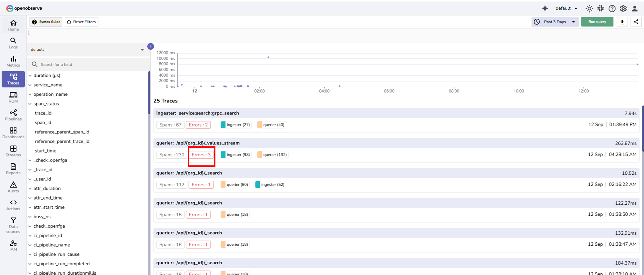This screenshot has height=275, width=644.
Task: Collapse the field list panel toggle
Action: point(150,46)
